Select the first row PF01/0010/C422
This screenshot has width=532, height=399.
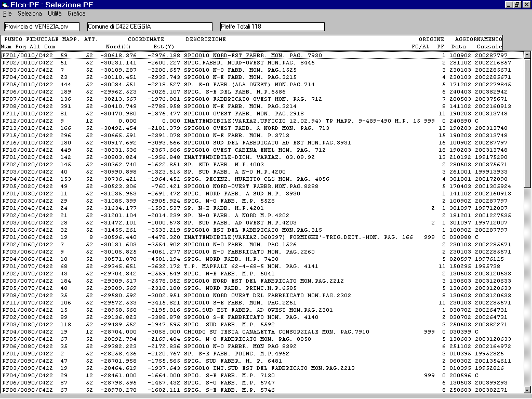[208, 55]
